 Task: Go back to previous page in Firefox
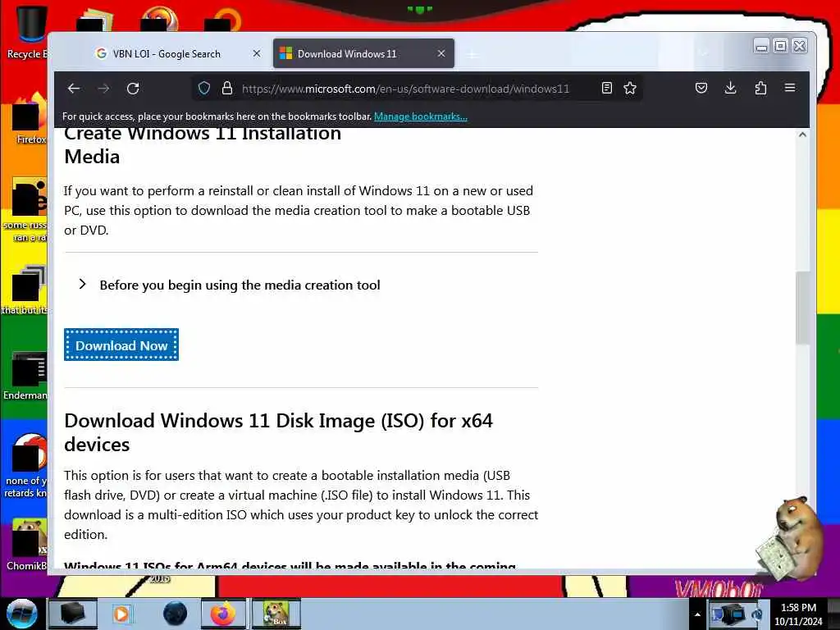coord(74,89)
